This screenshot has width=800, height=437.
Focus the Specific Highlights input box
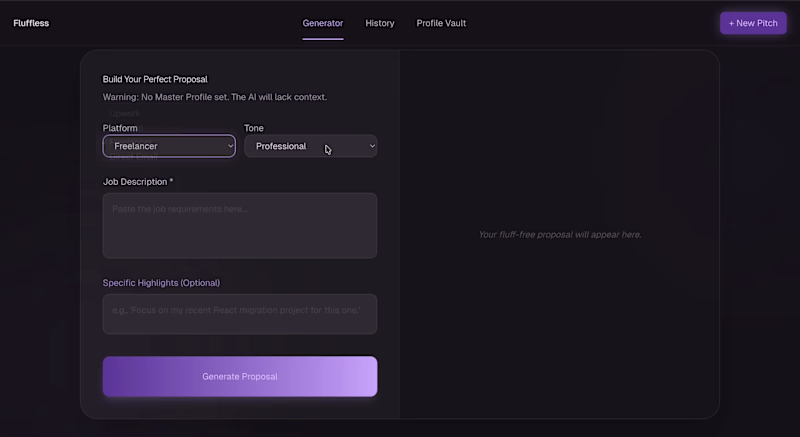[x=240, y=314]
